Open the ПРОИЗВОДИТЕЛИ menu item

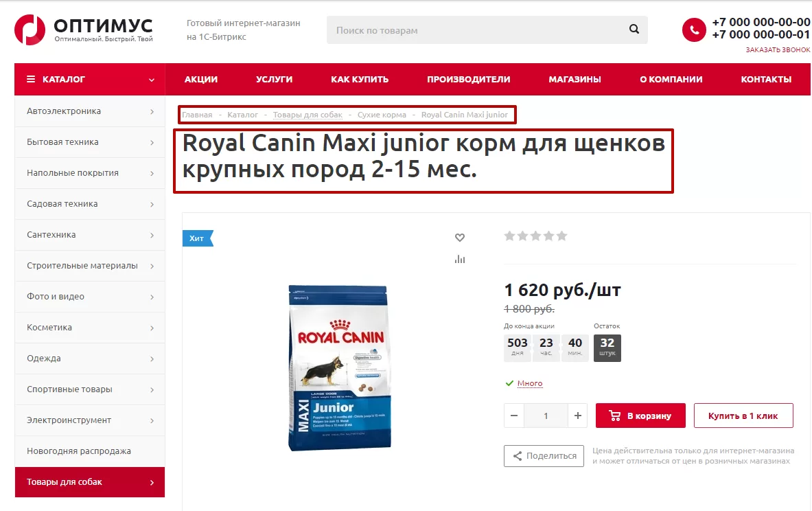[x=469, y=79]
